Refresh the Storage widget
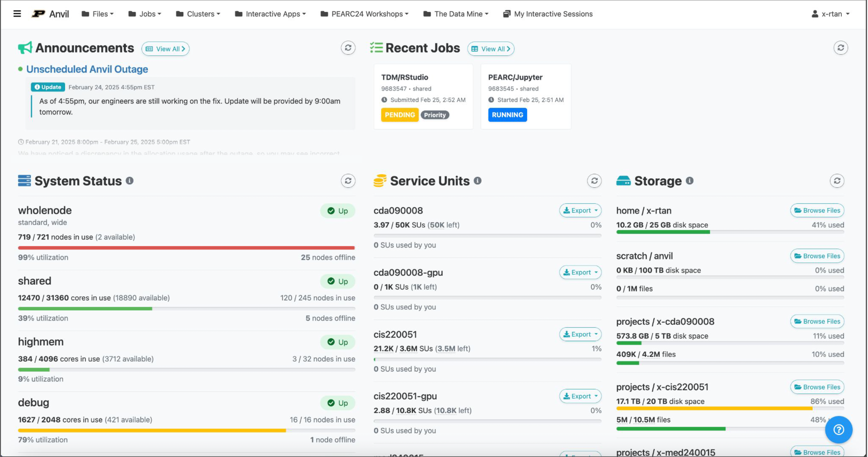This screenshot has width=868, height=457. [x=837, y=181]
